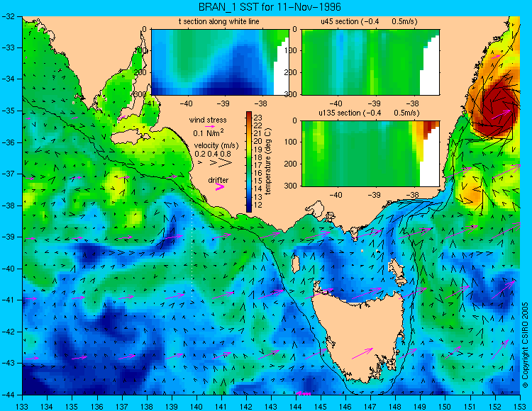Click longitude axis label 140

click(x=196, y=406)
